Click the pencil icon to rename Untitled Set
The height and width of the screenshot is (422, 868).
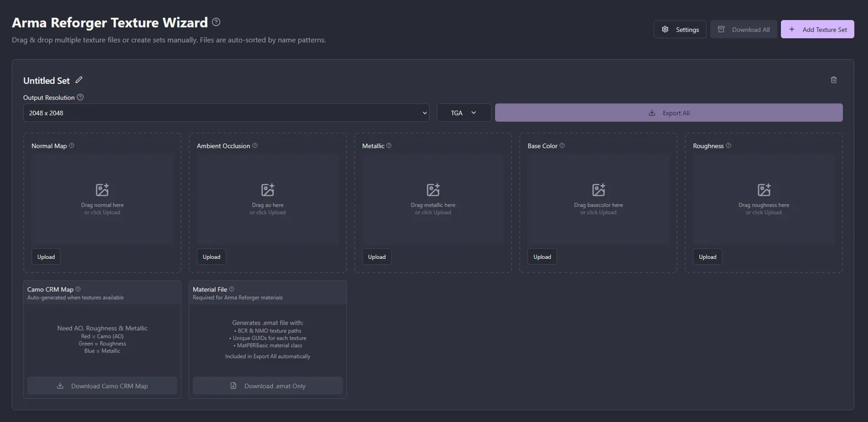79,80
